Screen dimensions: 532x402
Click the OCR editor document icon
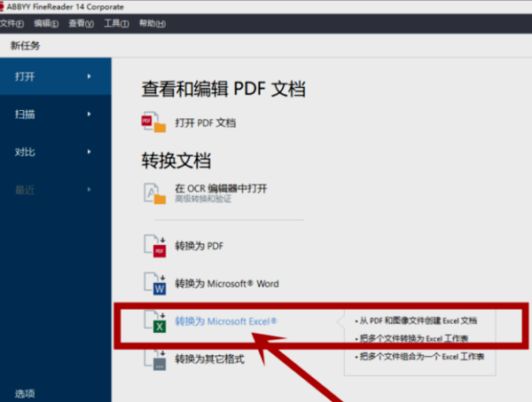[x=154, y=193]
